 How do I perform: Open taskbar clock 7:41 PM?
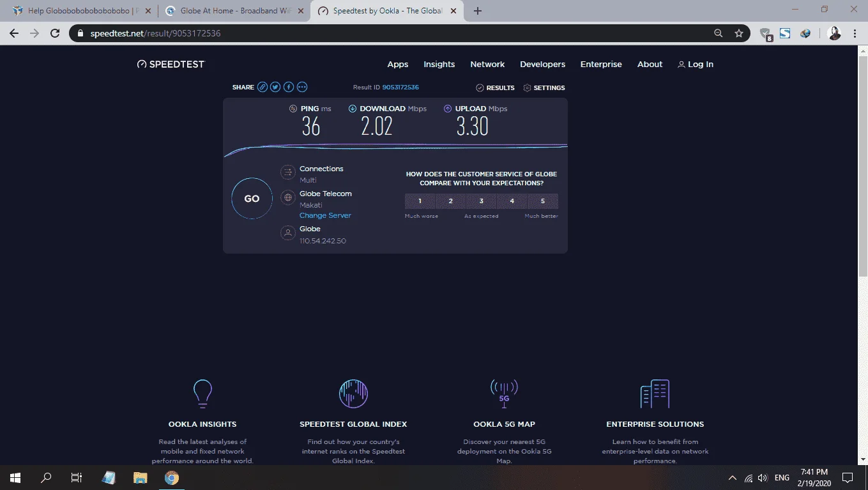814,477
